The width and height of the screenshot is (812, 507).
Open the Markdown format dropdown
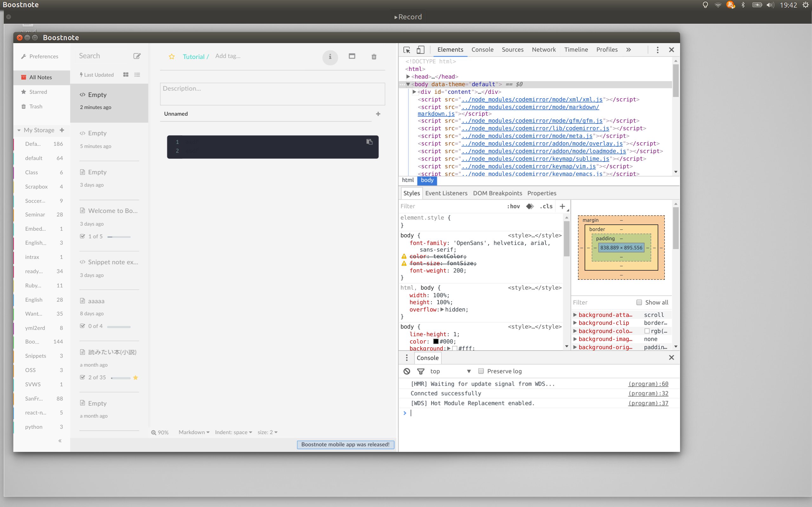point(193,432)
